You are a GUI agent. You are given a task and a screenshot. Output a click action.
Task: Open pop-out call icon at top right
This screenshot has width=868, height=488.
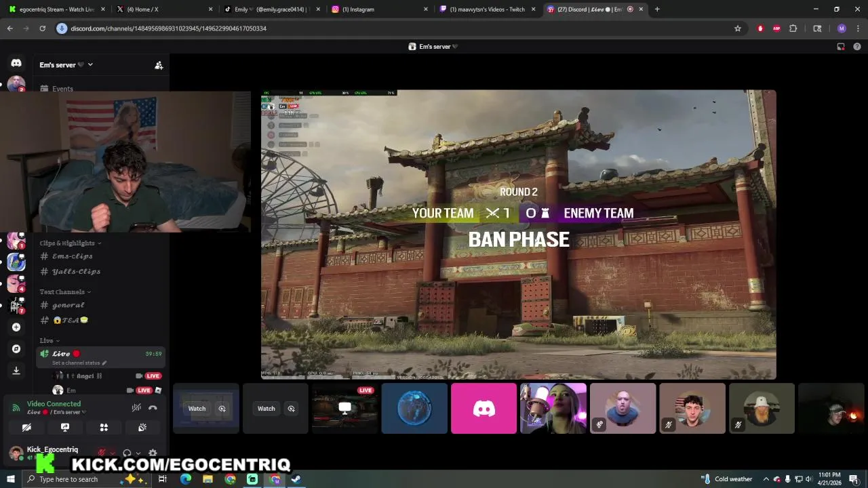841,47
